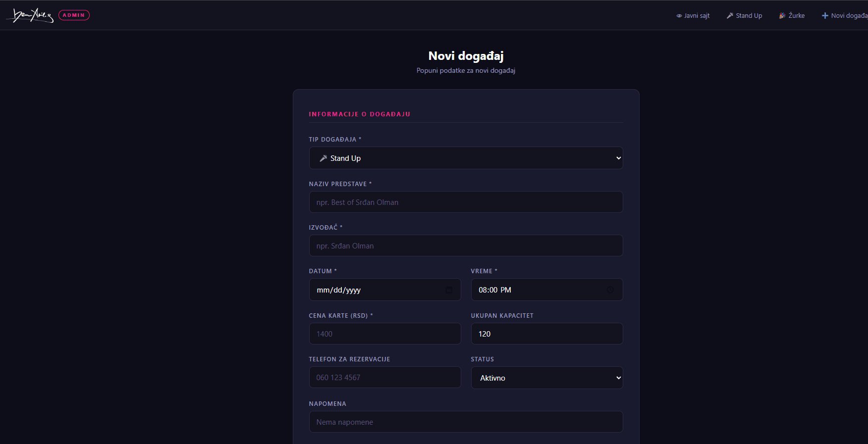Click the Informacije o događaju section title
The image size is (868, 444).
click(x=360, y=114)
